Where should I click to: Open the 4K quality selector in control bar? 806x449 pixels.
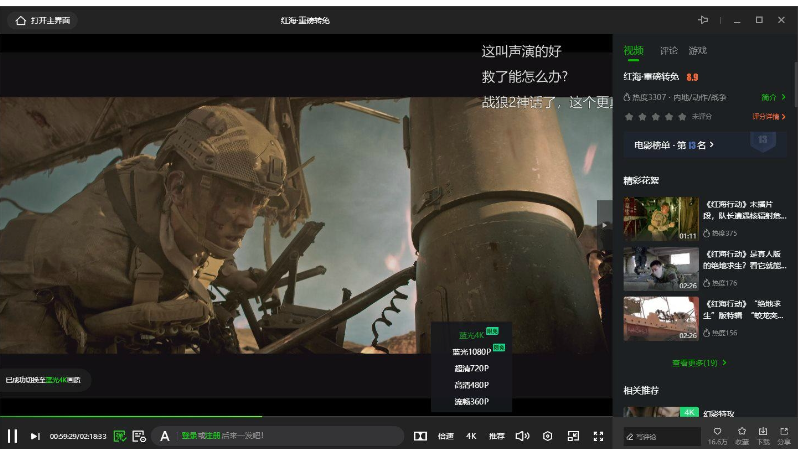tap(471, 436)
